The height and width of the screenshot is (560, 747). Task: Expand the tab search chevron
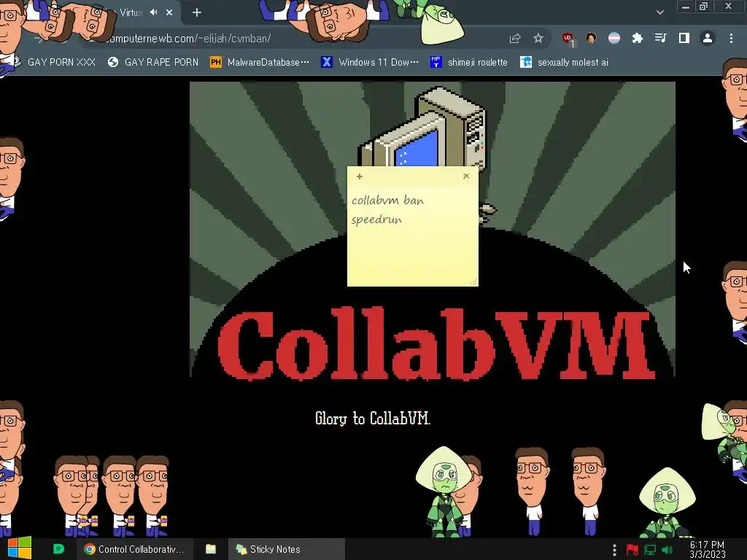click(x=659, y=12)
